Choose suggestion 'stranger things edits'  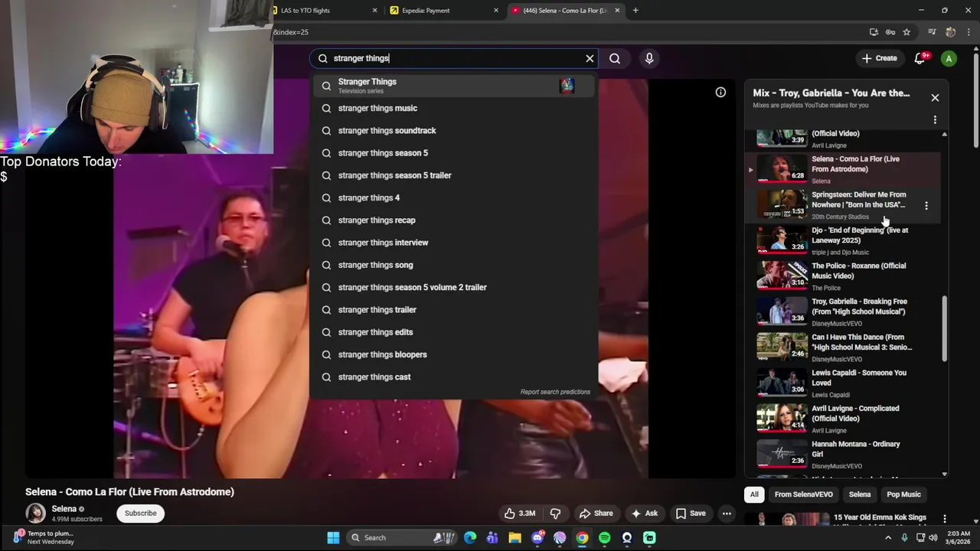tap(453, 332)
